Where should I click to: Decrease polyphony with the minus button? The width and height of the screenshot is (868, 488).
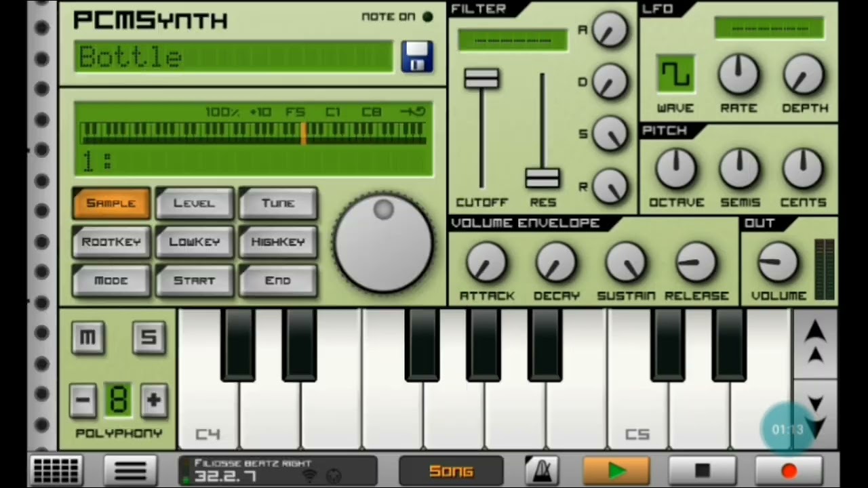tap(83, 400)
